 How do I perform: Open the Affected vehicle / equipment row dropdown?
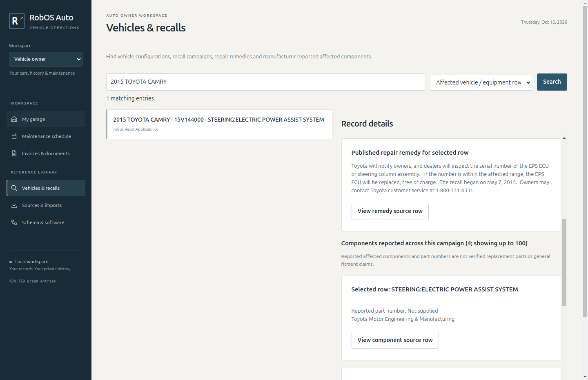click(481, 82)
